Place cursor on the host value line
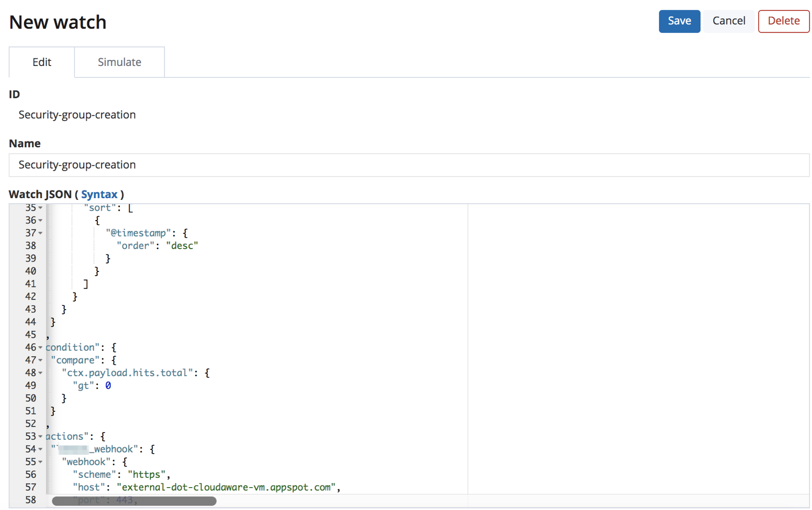Image resolution: width=812 pixels, height=510 pixels. [x=226, y=487]
